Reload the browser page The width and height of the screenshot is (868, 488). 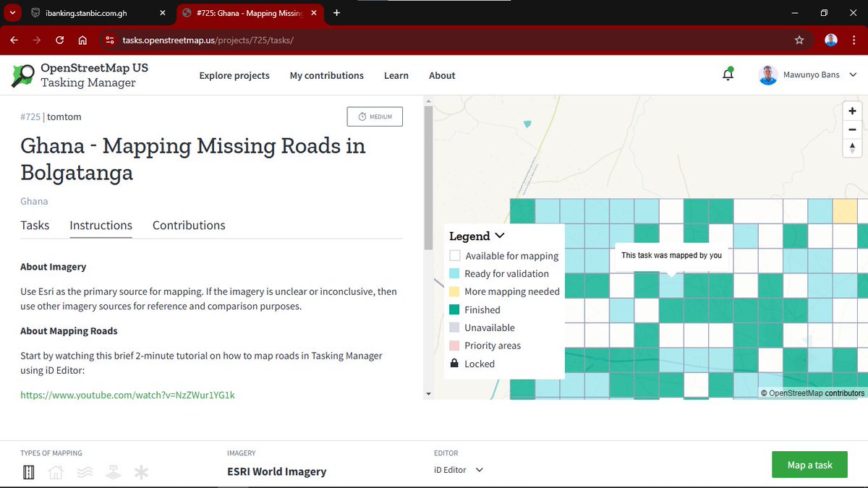(x=59, y=40)
